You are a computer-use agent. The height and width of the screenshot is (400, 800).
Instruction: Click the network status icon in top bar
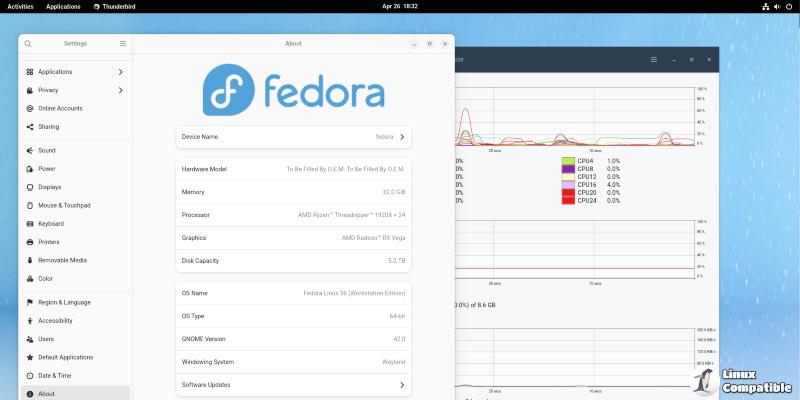(x=765, y=6)
